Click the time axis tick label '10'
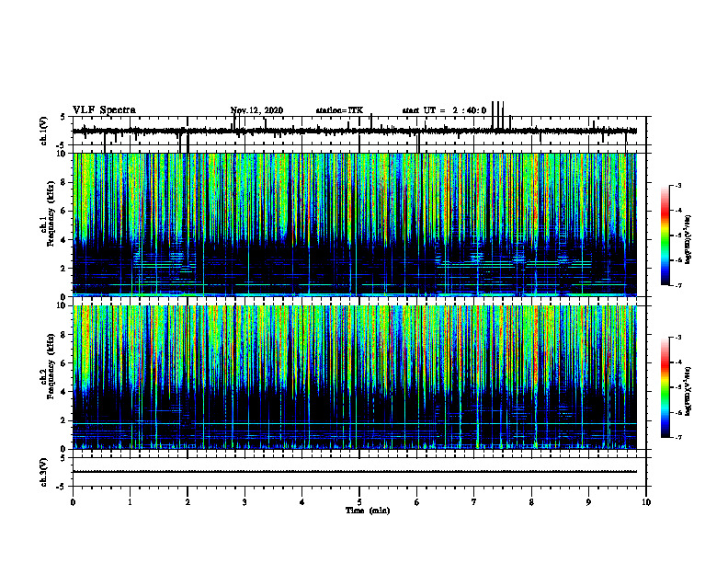Viewport: 728px width, 563px height. coord(646,502)
